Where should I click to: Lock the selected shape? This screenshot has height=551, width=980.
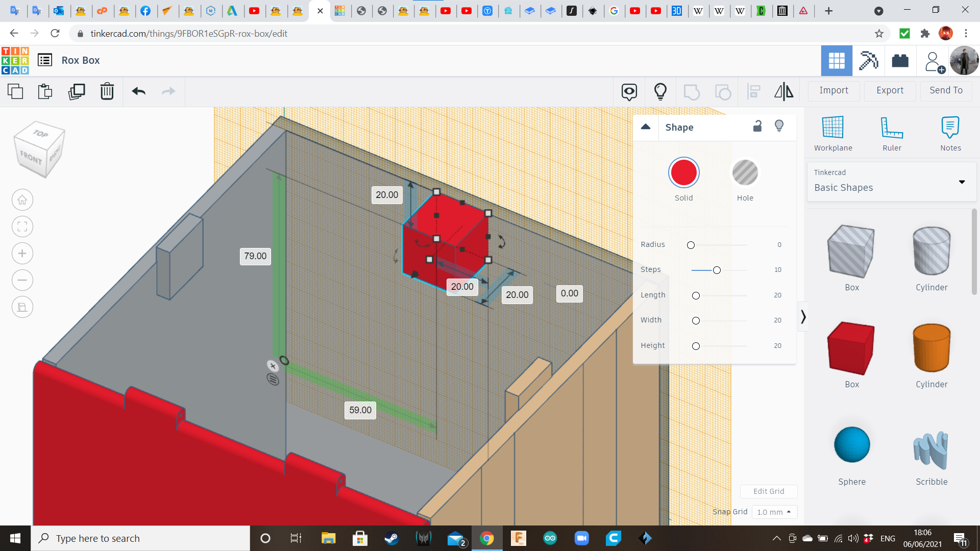coord(757,126)
